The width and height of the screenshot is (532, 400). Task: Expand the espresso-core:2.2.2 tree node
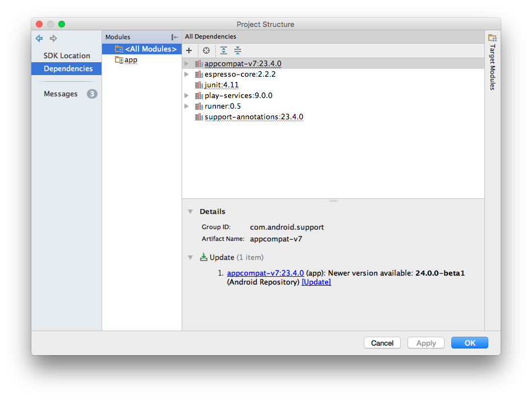coord(187,75)
